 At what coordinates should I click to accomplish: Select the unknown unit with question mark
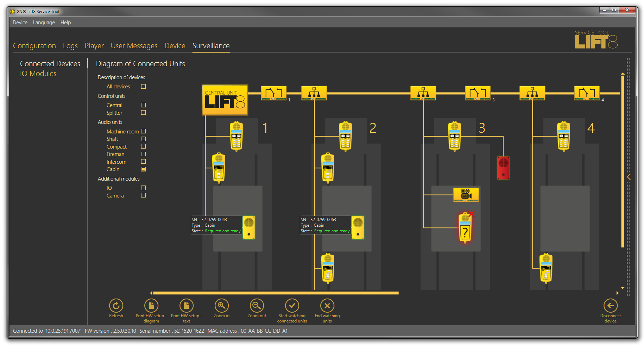click(x=465, y=228)
